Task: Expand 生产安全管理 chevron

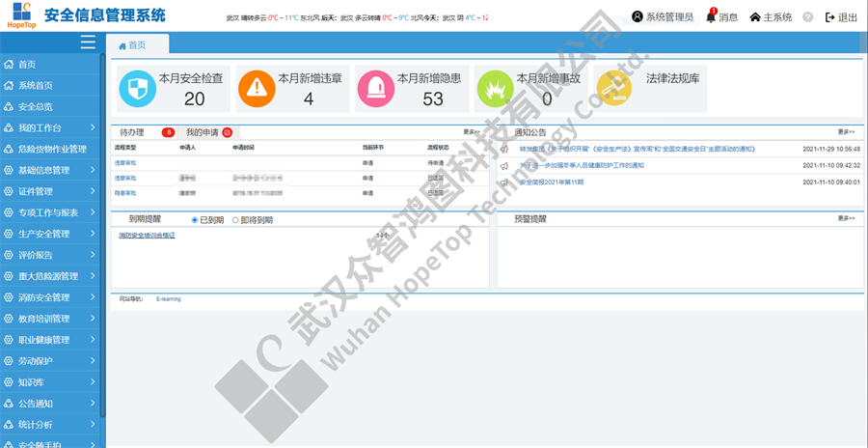Action: 93,234
